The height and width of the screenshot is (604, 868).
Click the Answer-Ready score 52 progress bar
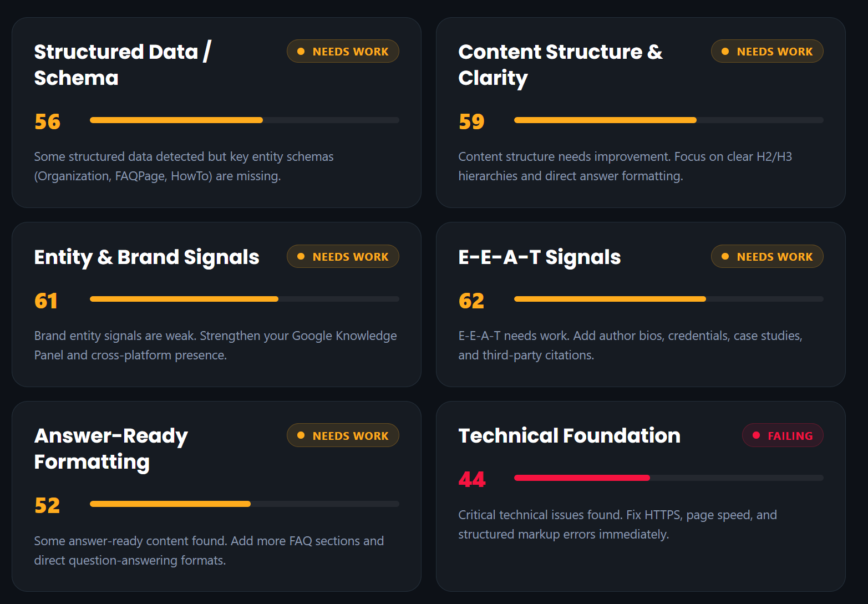pyautogui.click(x=245, y=504)
